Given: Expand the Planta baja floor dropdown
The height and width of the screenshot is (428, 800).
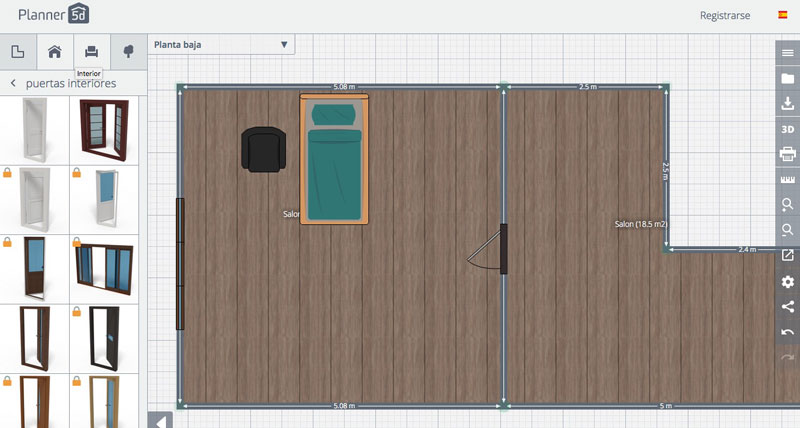Looking at the screenshot, I should (221, 44).
